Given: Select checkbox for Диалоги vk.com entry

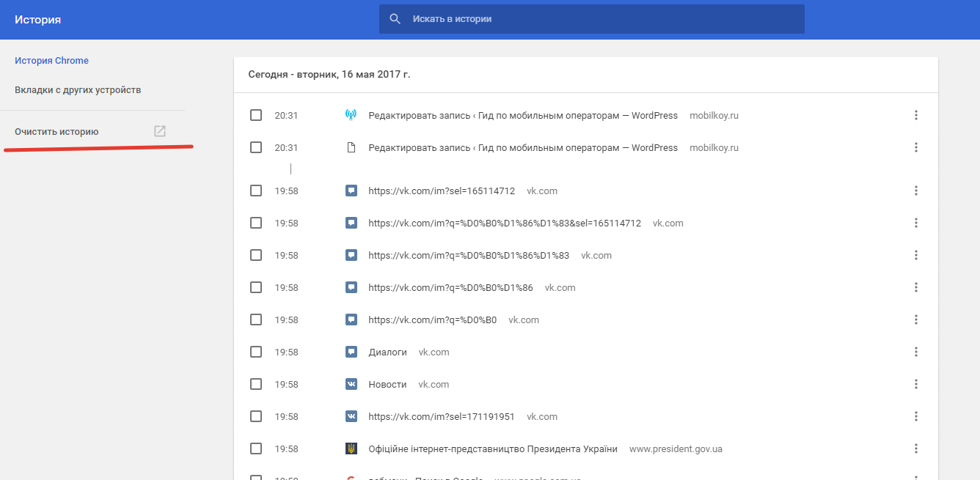Looking at the screenshot, I should 256,352.
